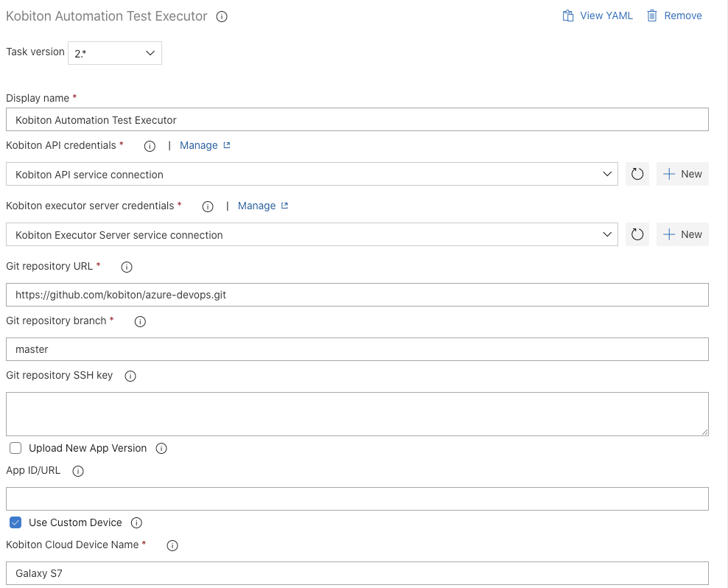
Task: Enable the Upload New App Version checkbox
Action: (15, 448)
